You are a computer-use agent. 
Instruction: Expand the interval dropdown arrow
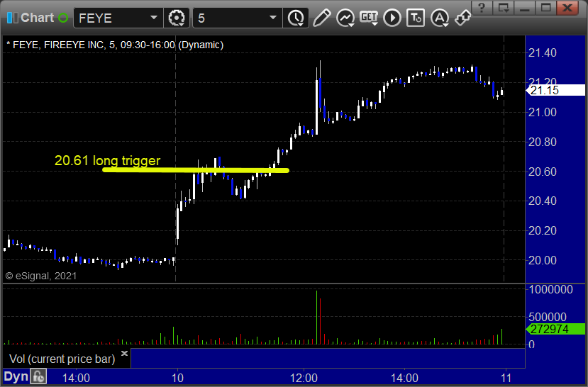(273, 18)
